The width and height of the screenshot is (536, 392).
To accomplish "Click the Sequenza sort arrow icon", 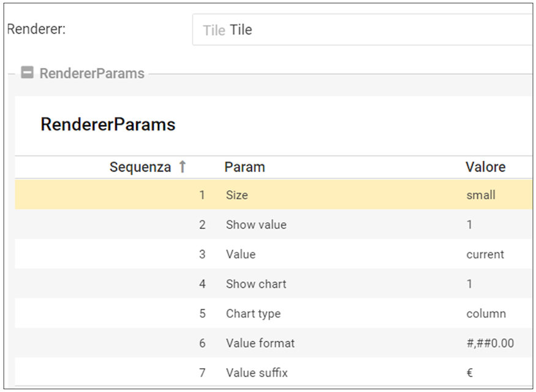I will pyautogui.click(x=182, y=167).
